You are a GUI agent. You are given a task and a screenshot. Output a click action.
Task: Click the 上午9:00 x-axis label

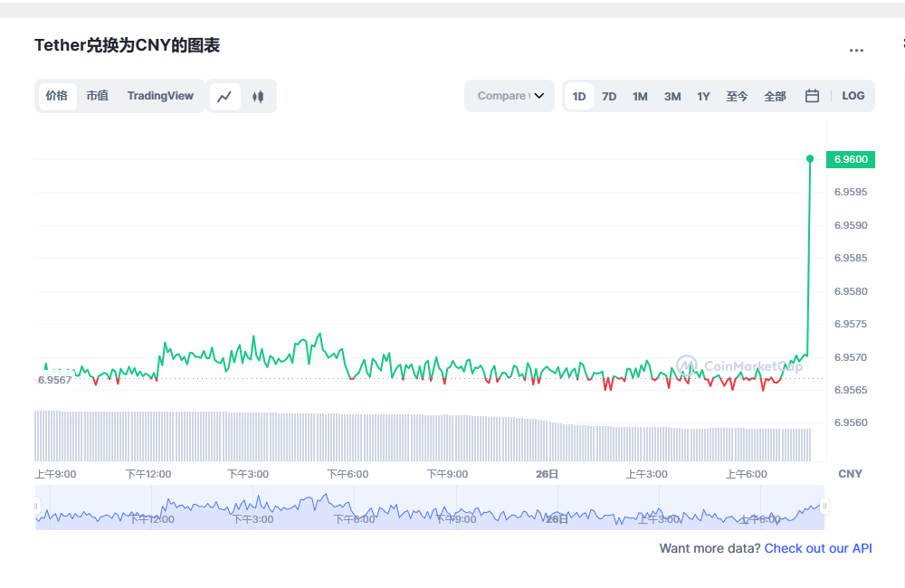[55, 474]
